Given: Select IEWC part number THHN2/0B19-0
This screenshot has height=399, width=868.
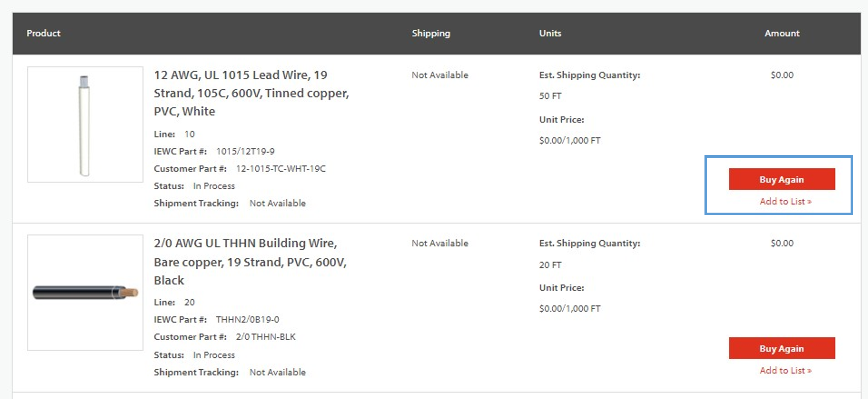Looking at the screenshot, I should pyautogui.click(x=247, y=319).
